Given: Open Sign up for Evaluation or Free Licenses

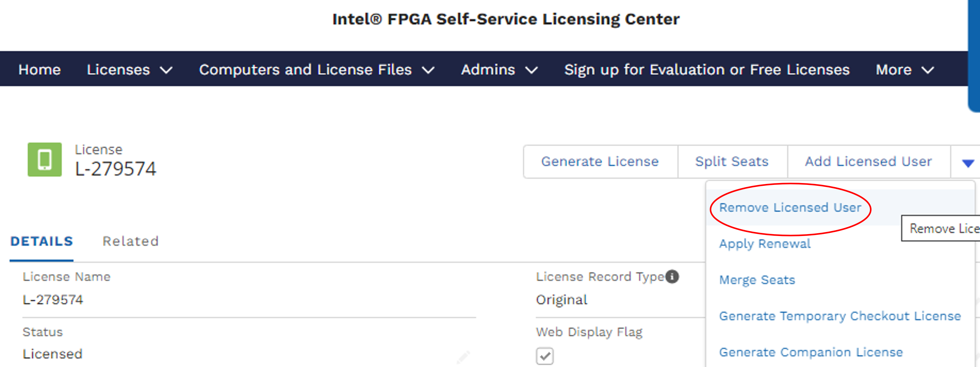Looking at the screenshot, I should pyautogui.click(x=706, y=70).
